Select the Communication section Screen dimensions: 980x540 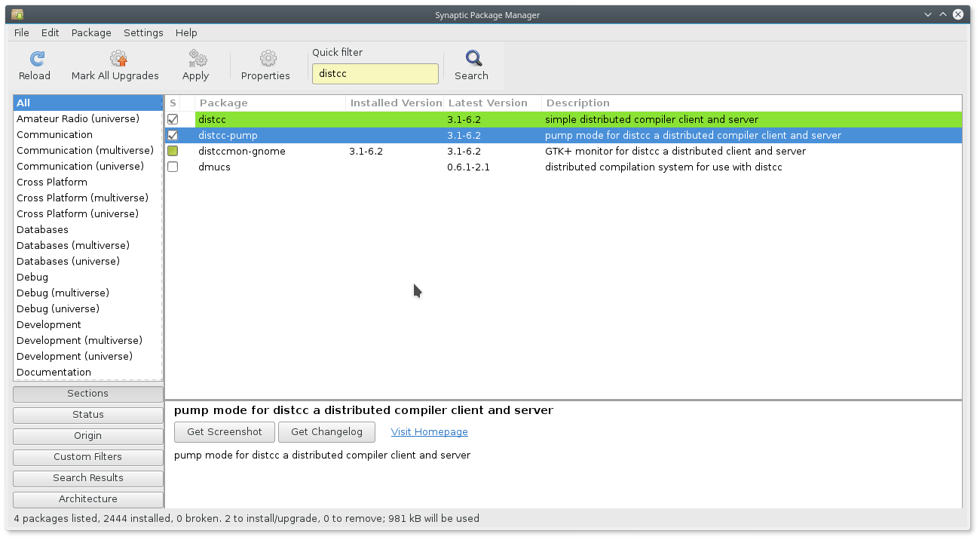54,134
